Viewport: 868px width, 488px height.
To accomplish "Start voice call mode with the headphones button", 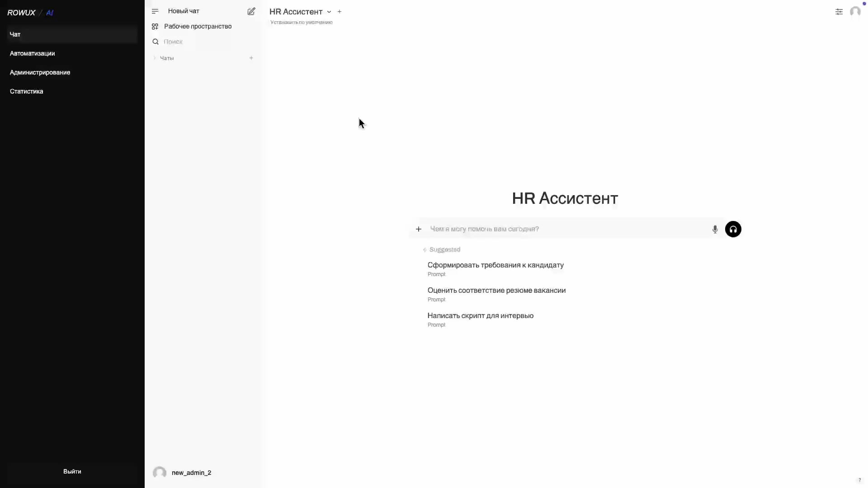I will pos(733,229).
